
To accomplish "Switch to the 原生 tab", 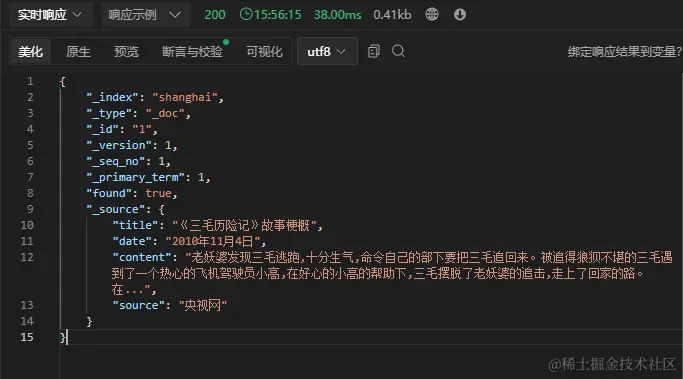I will pos(78,51).
